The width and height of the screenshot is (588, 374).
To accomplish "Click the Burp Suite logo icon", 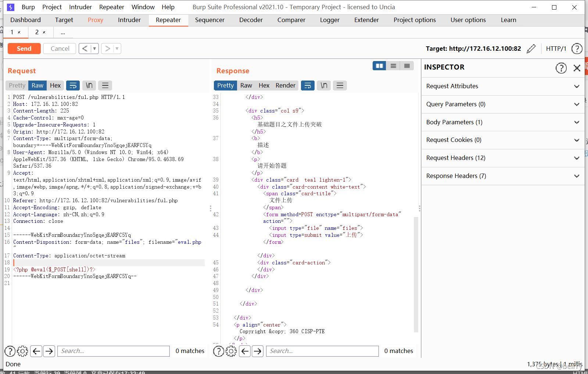I will point(11,7).
